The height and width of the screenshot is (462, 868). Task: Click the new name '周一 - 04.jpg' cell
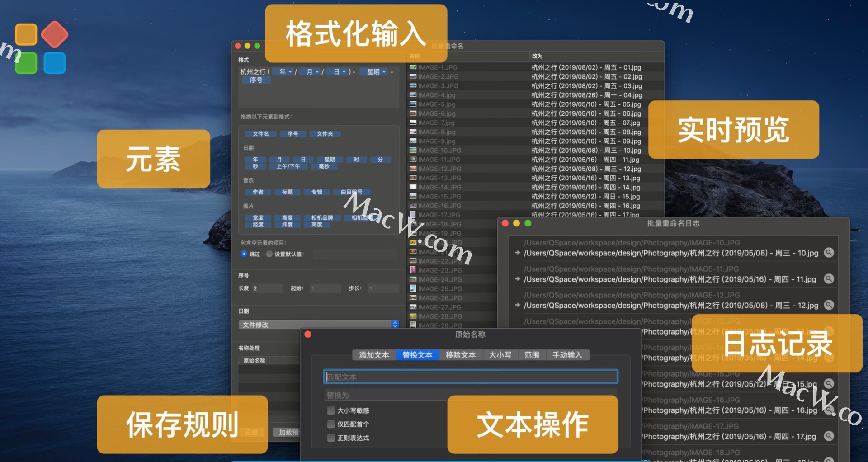tap(586, 95)
